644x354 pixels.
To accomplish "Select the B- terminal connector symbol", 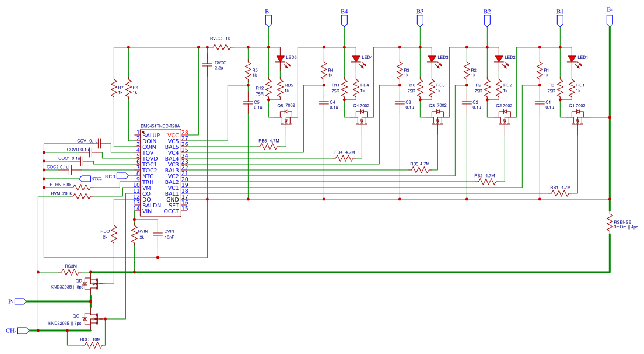I will pyautogui.click(x=610, y=19).
